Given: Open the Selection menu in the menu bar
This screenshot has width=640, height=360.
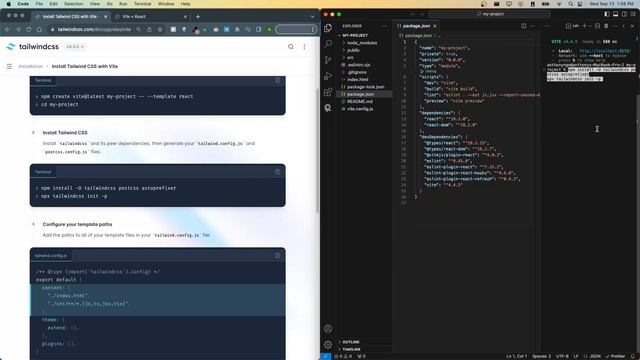Looking at the screenshot, I should tap(73, 4).
